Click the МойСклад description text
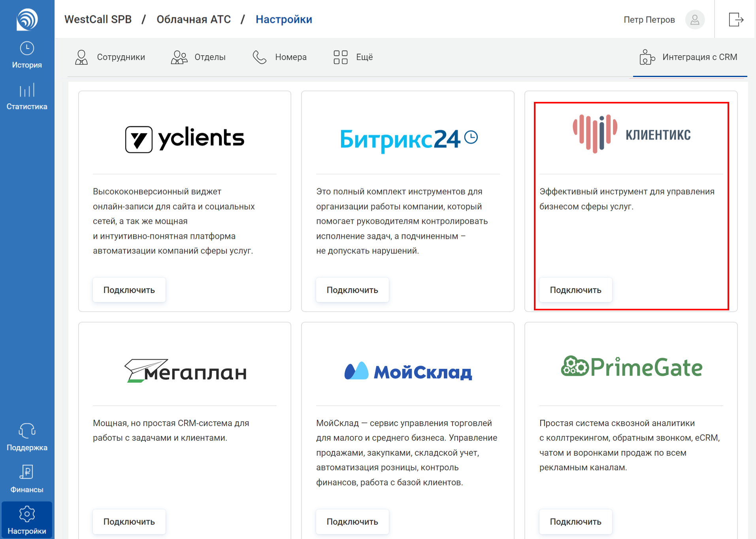Viewport: 756px width, 539px height. (x=407, y=453)
